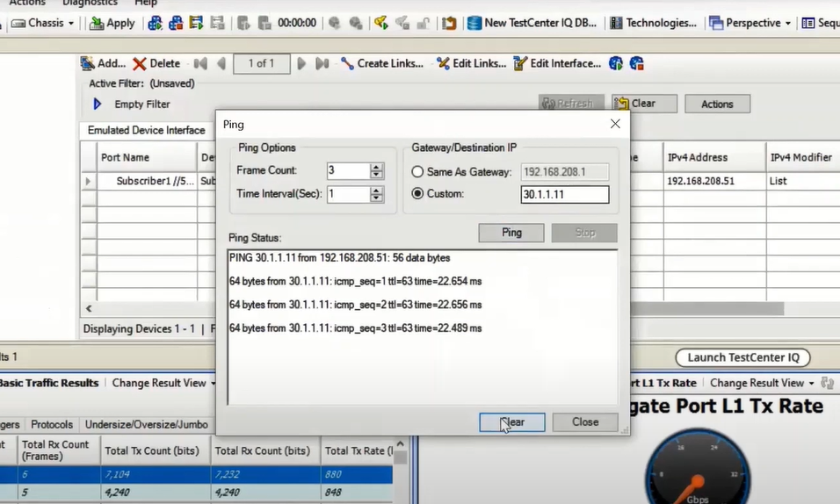Click the yellow checkmark icon in main toolbar
Viewport: 840px width, 504px height.
click(x=380, y=23)
